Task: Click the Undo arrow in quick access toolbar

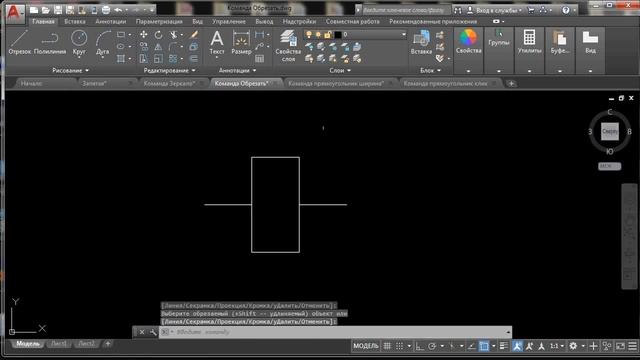Action: [x=118, y=10]
